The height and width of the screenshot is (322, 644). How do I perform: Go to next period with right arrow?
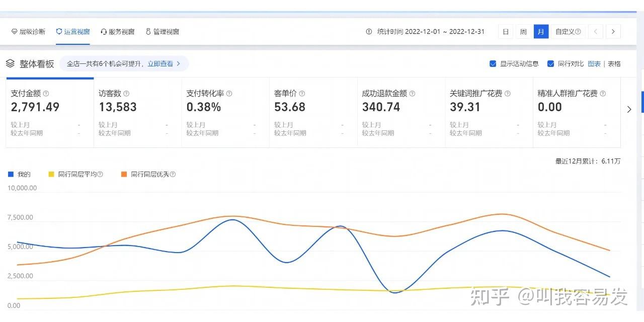613,32
